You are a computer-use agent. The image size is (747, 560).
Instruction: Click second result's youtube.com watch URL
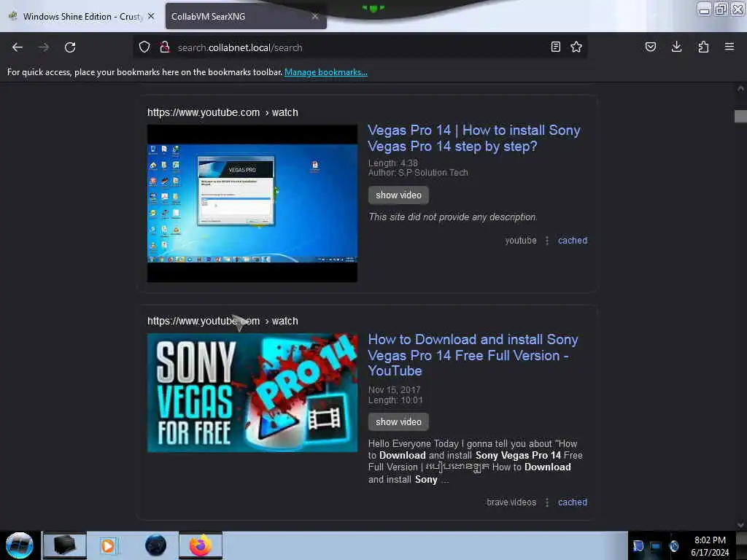(222, 321)
